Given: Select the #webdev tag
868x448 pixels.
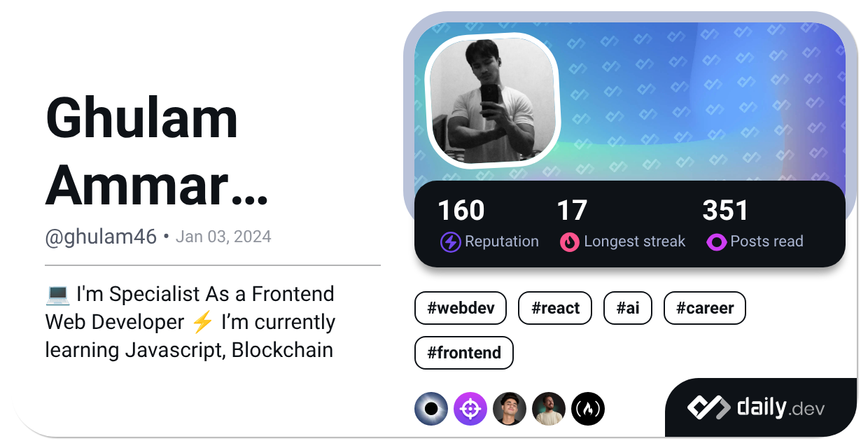Looking at the screenshot, I should [x=460, y=309].
